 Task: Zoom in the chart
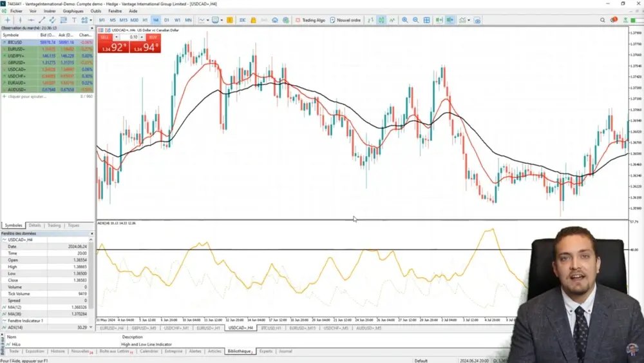(405, 20)
